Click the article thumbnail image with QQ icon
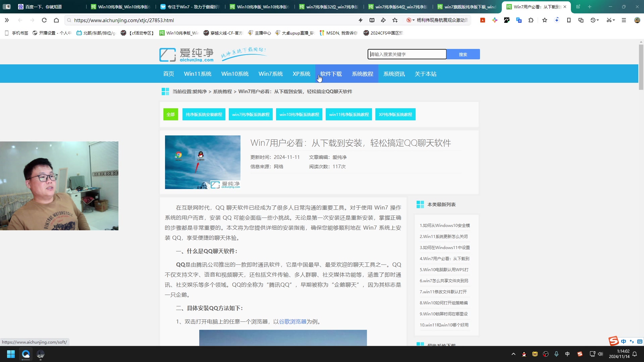The width and height of the screenshot is (644, 362). 203,162
